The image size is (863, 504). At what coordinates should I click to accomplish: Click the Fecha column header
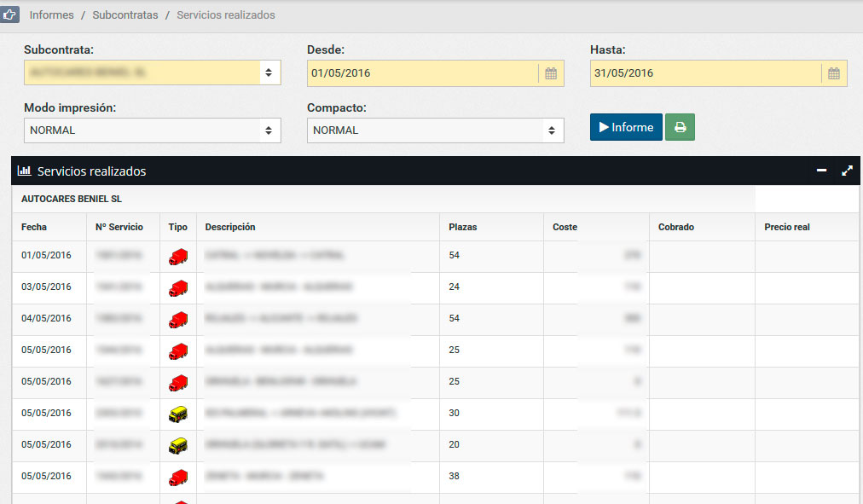click(34, 227)
